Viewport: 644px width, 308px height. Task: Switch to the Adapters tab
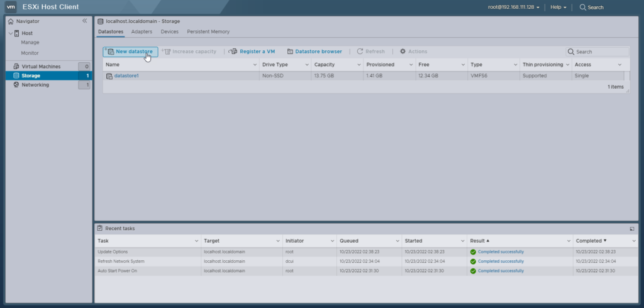[142, 31]
